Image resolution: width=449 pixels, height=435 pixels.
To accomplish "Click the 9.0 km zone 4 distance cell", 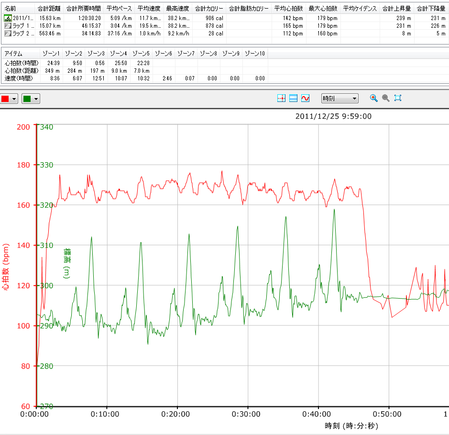I will (x=119, y=70).
